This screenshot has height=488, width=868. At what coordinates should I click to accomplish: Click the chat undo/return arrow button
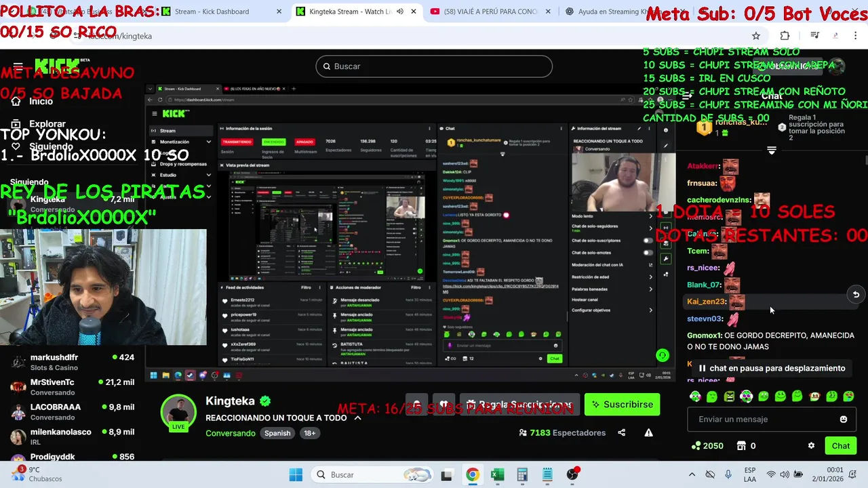point(856,294)
